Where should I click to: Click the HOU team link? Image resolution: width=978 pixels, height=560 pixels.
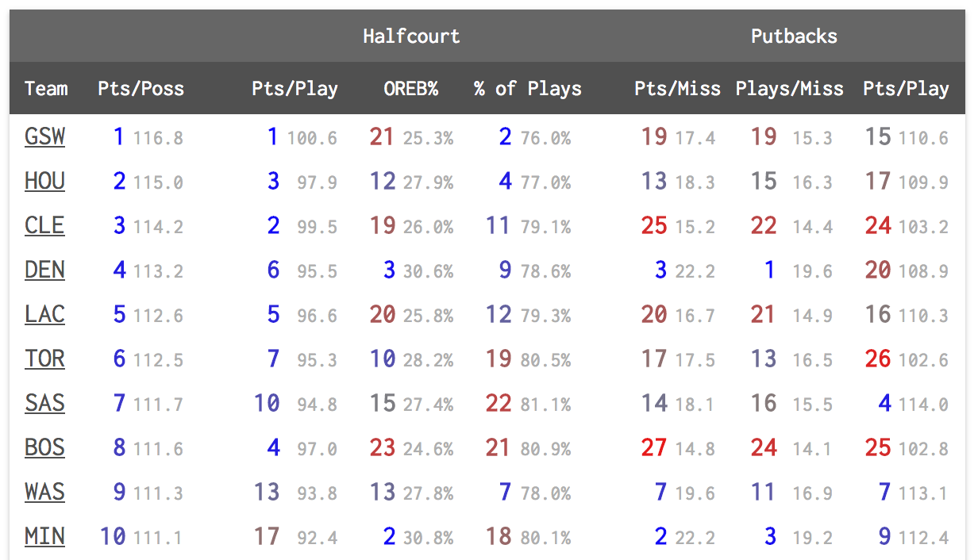44,182
